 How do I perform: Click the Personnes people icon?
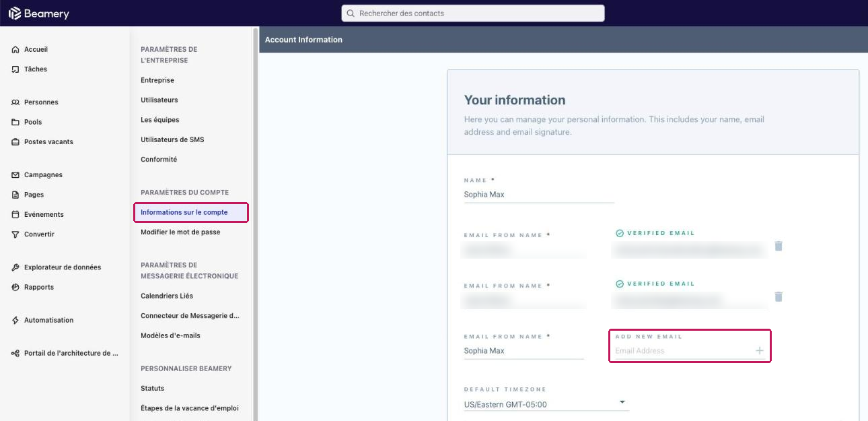(15, 102)
